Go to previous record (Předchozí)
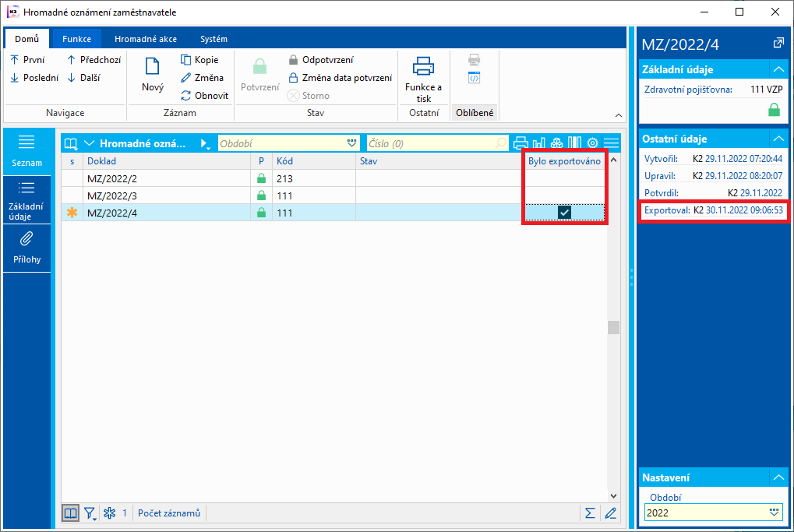 click(x=94, y=60)
